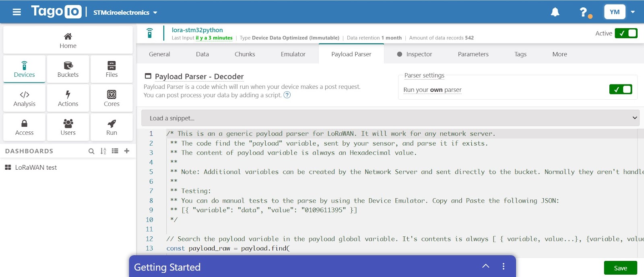Open the Actions section
The image size is (644, 277).
pos(68,98)
